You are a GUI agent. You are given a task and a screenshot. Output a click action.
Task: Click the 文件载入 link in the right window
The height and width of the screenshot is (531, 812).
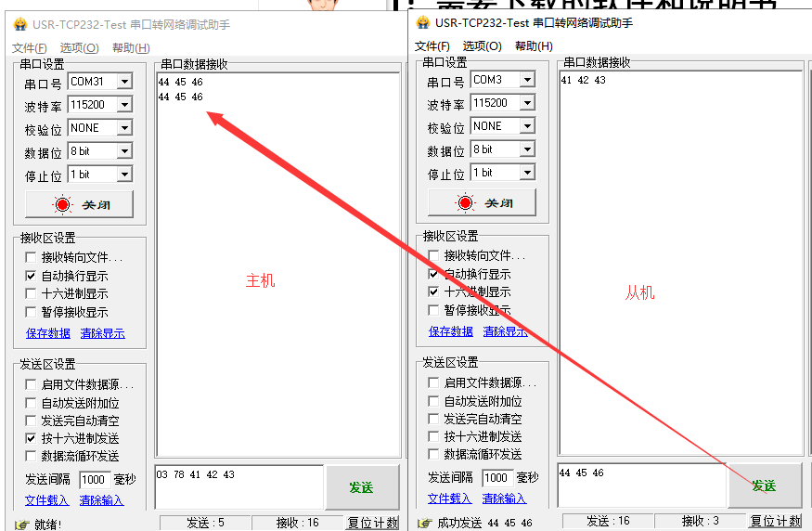click(x=450, y=499)
